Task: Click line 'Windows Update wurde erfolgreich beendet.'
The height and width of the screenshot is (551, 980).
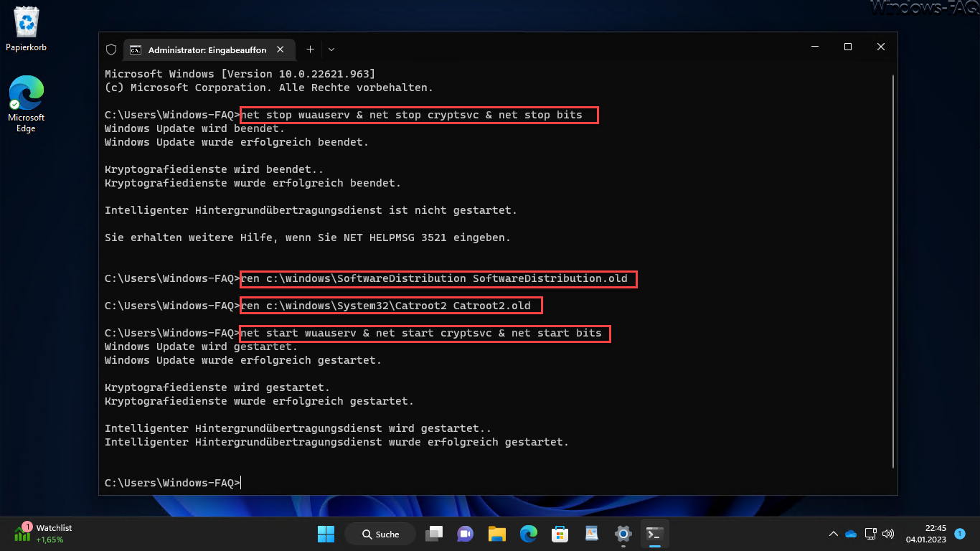Action: point(237,142)
